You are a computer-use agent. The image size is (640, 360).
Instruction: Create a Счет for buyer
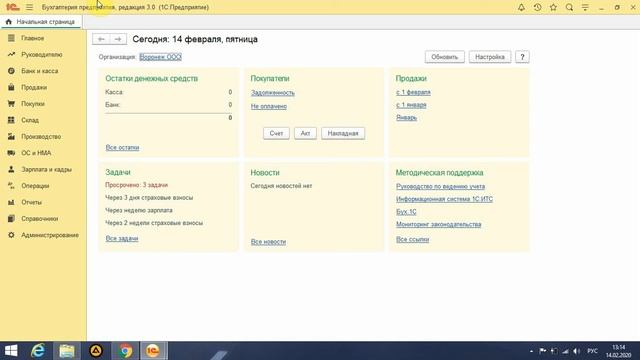coord(276,133)
